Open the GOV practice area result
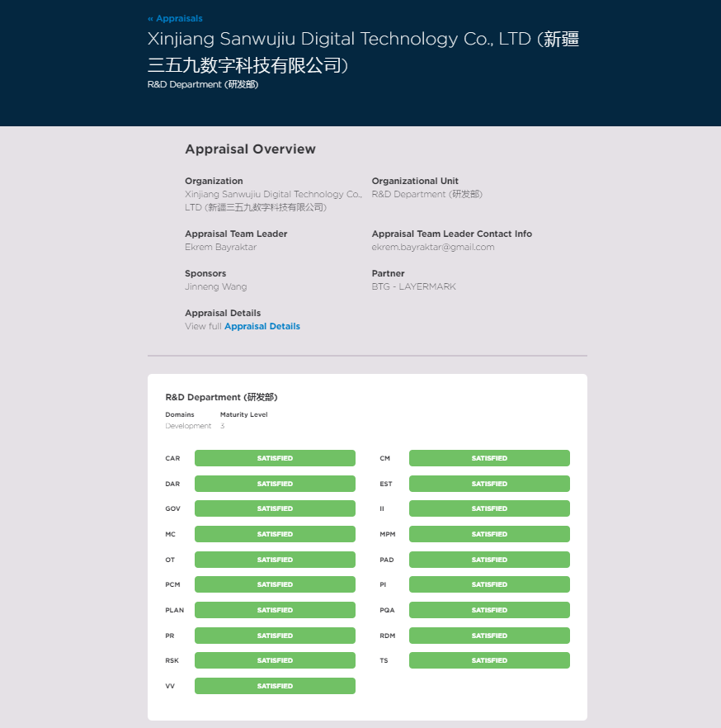This screenshot has height=728, width=721. 275,508
